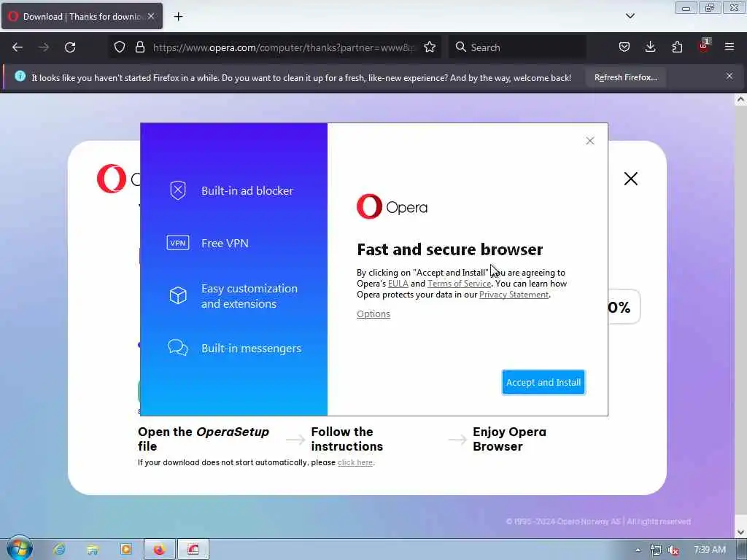Screen dimensions: 747x560
Task: Show hidden system tray icons
Action: 638,550
